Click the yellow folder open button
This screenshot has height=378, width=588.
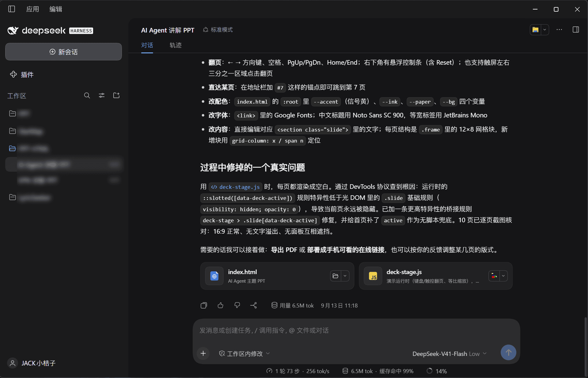[x=535, y=30]
